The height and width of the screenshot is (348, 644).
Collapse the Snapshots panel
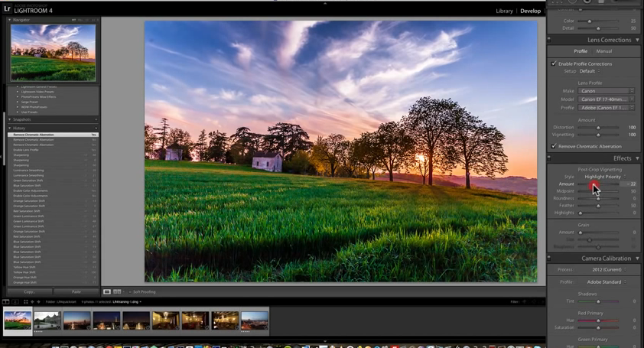(x=9, y=119)
